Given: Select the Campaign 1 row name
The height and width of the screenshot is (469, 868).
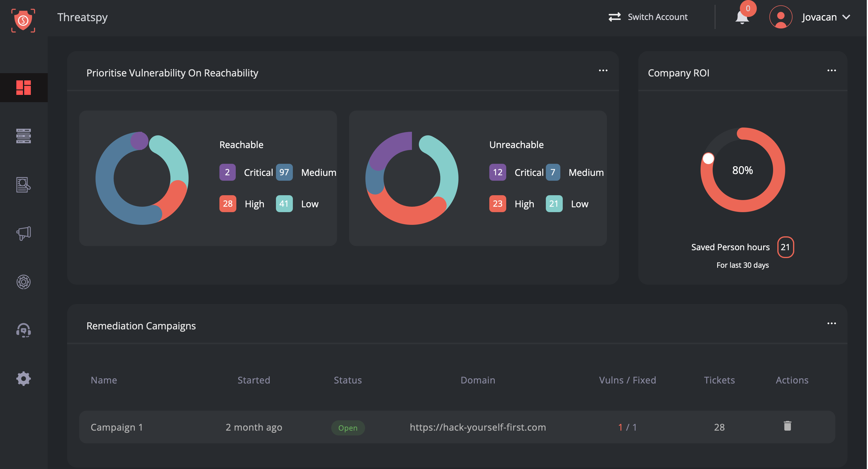Looking at the screenshot, I should click(117, 427).
